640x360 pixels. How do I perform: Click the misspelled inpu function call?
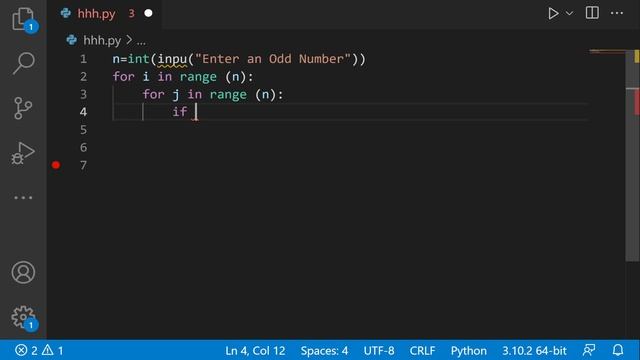[172, 59]
